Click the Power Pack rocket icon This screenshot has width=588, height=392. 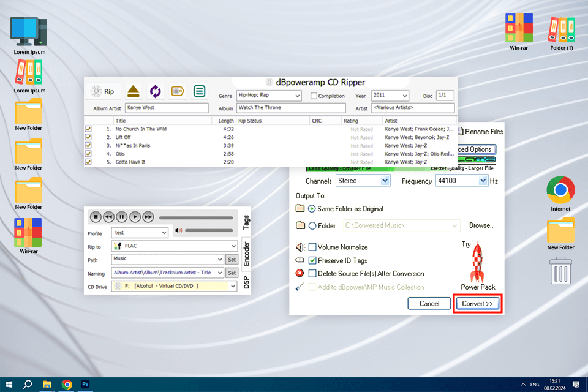point(477,262)
